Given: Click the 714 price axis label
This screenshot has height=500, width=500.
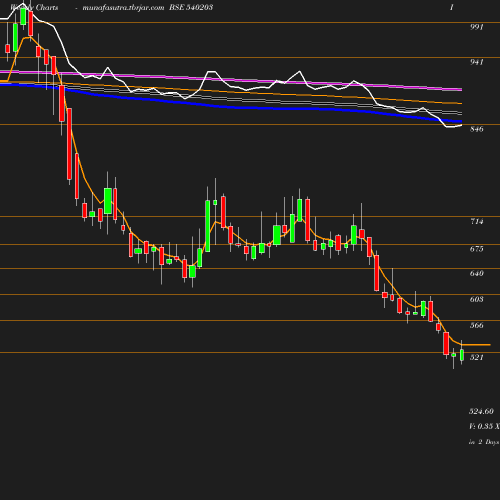Looking at the screenshot, I should pos(476,221).
